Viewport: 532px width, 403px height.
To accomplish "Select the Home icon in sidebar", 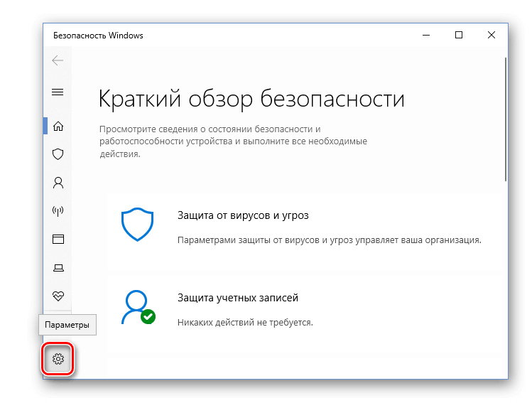I will [x=58, y=126].
